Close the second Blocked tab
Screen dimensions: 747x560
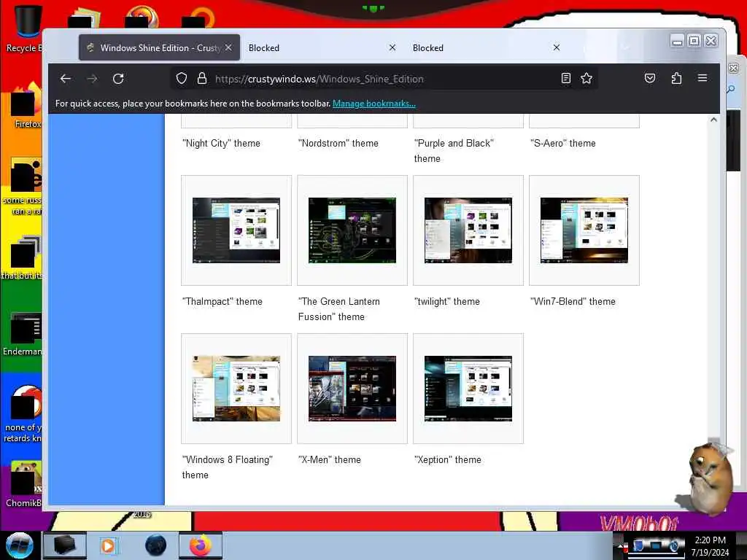click(x=557, y=47)
